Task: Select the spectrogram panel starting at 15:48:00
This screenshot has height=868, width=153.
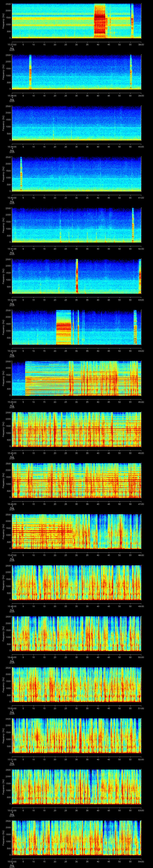Action: coord(77,582)
